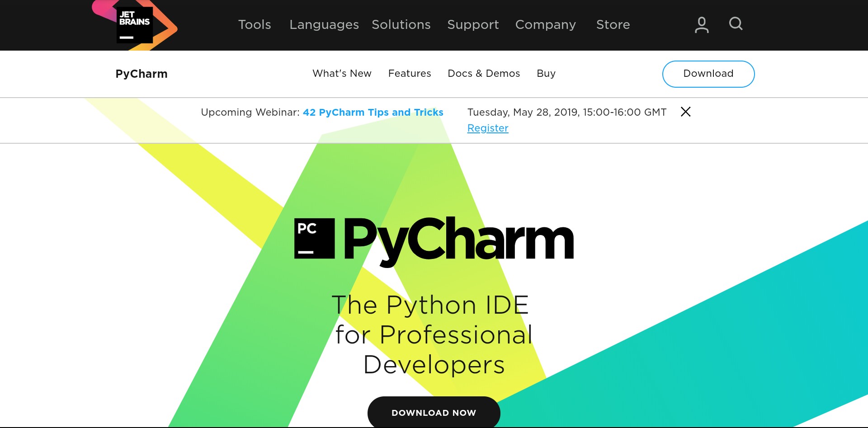Open the Support section
Screen dimensions: 868x428
pos(473,25)
